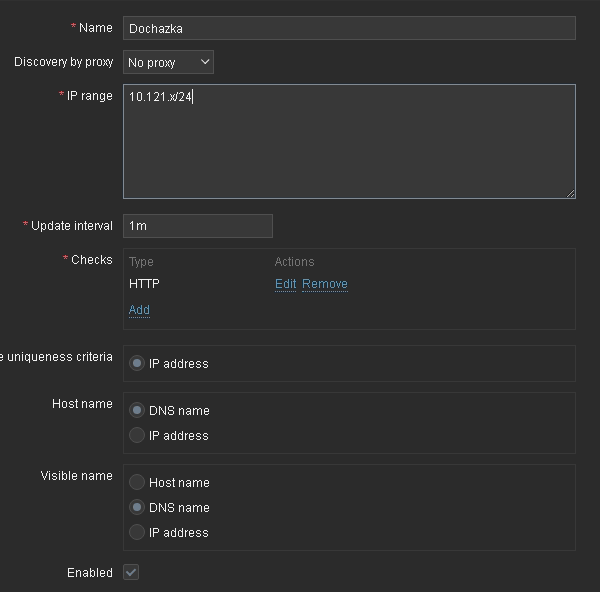Choose IP address for Host name
The height and width of the screenshot is (592, 600).
pos(137,436)
